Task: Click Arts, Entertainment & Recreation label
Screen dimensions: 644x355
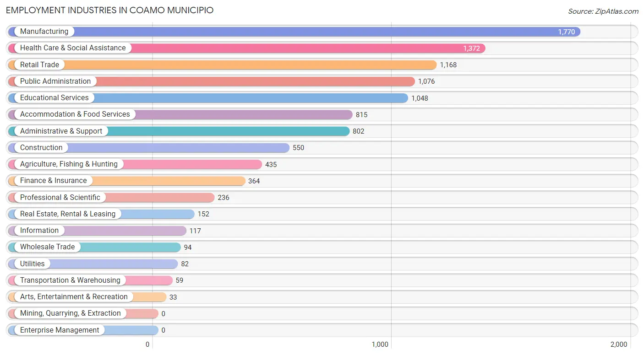Action: (74, 297)
